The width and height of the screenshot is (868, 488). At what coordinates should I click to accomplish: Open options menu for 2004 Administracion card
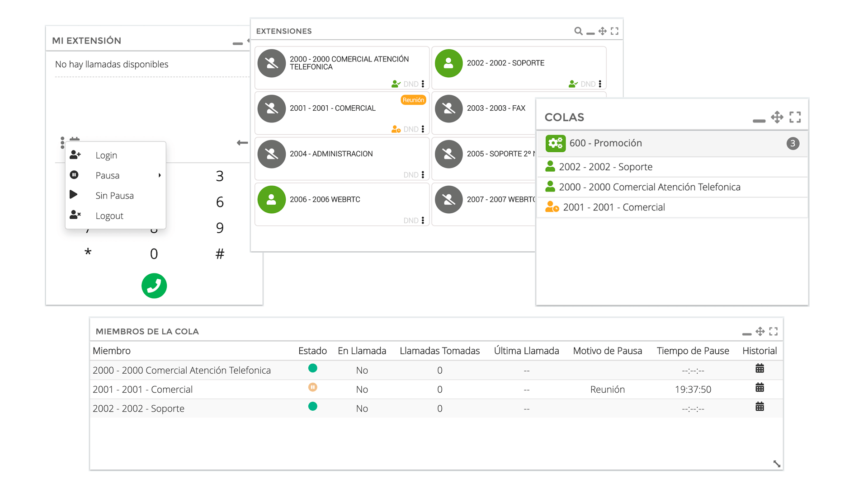(x=423, y=175)
